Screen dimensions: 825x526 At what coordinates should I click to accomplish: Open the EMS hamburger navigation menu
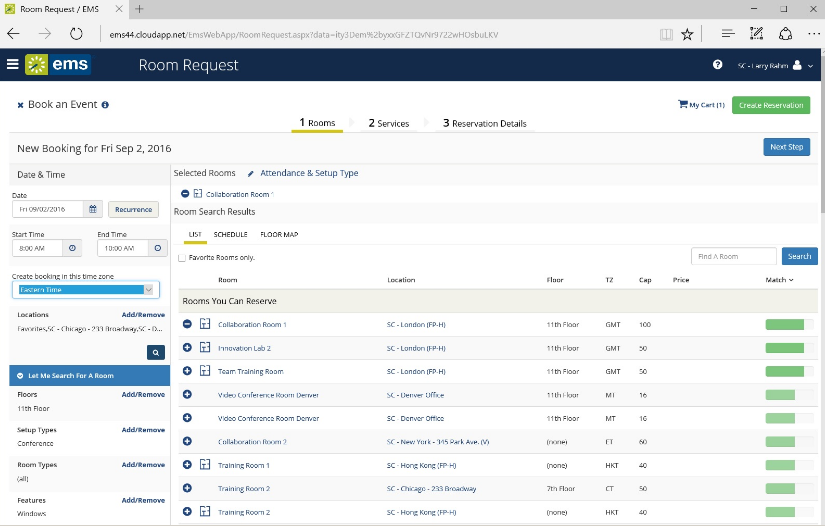(x=12, y=65)
